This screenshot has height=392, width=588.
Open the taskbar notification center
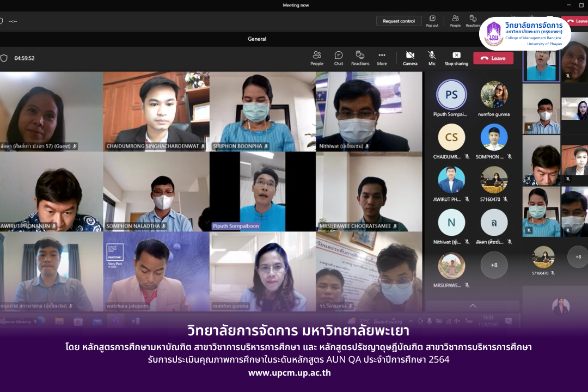click(509, 321)
